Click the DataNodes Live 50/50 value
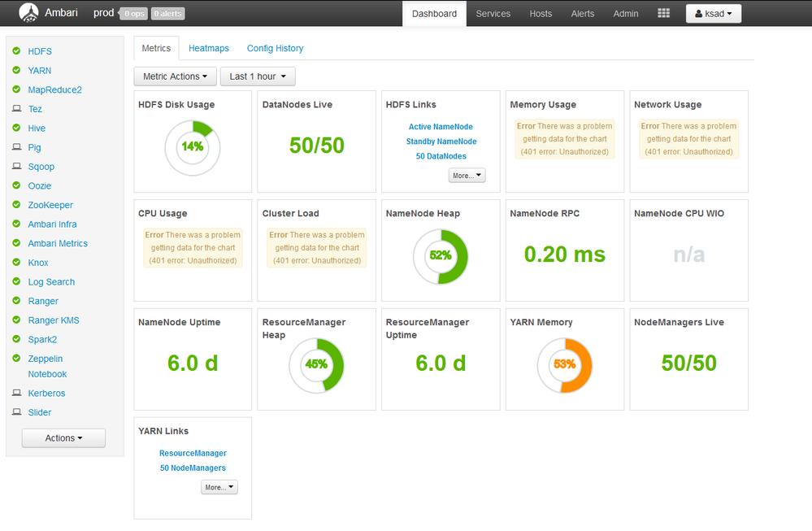Screen dimensions: 812x531 317,145
